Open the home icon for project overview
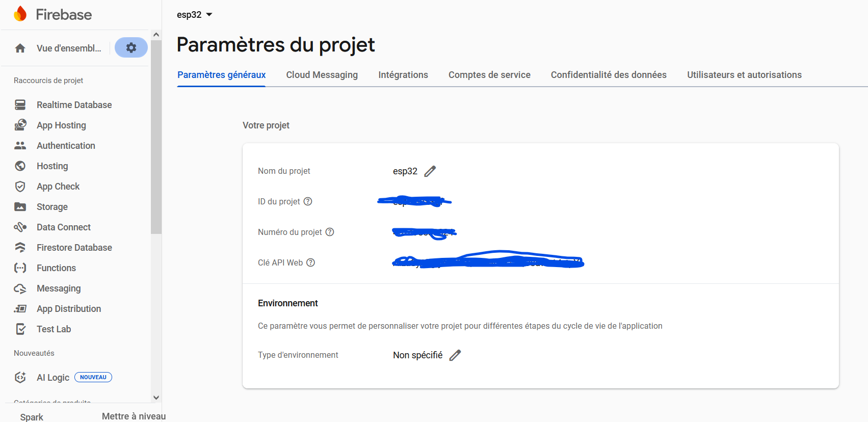The image size is (868, 422). click(x=20, y=48)
